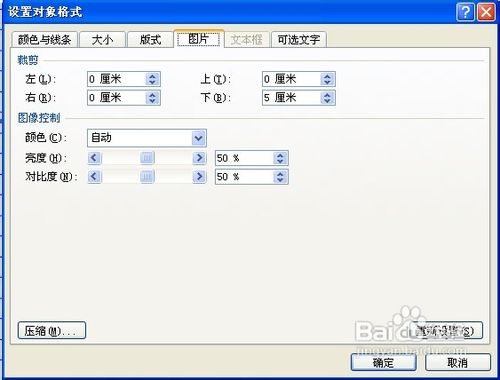Click left arrow of 对比度 slider
This screenshot has width=500, height=380.
click(94, 177)
